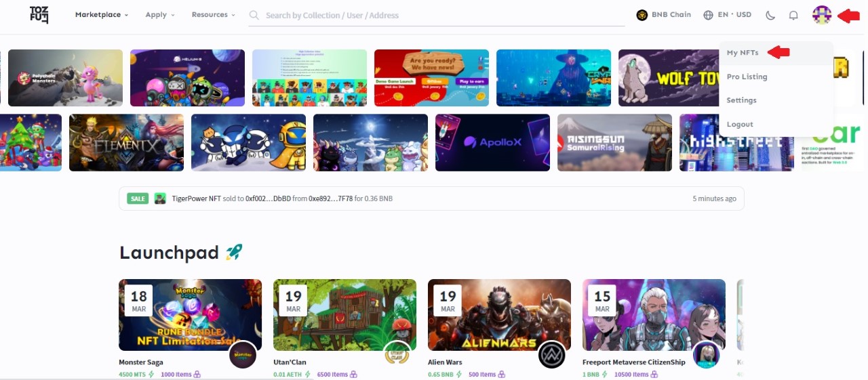Screen dimensions: 868x380
Task: Open the Resources dropdown menu
Action: pos(213,15)
